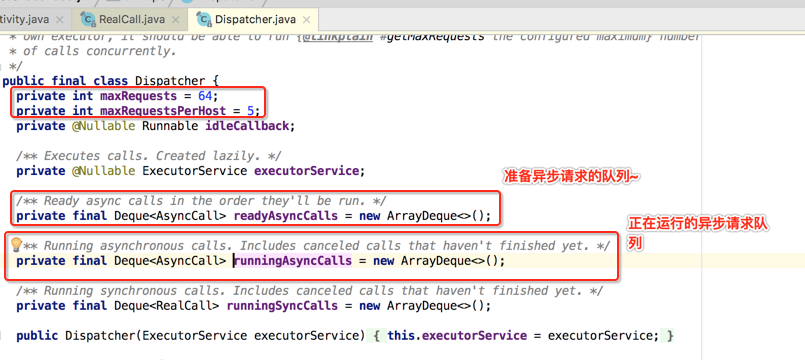
Task: Click the maxRequestsPerHost field name
Action: click(x=163, y=110)
